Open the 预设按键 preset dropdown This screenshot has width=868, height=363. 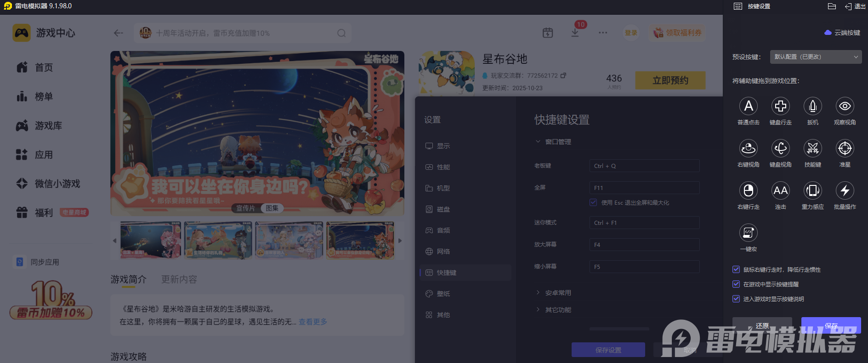[816, 57]
